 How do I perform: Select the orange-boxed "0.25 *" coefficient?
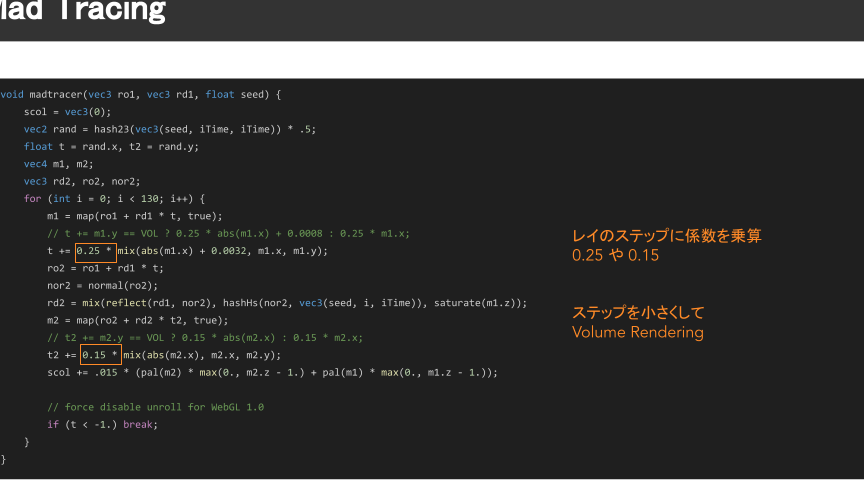96,251
